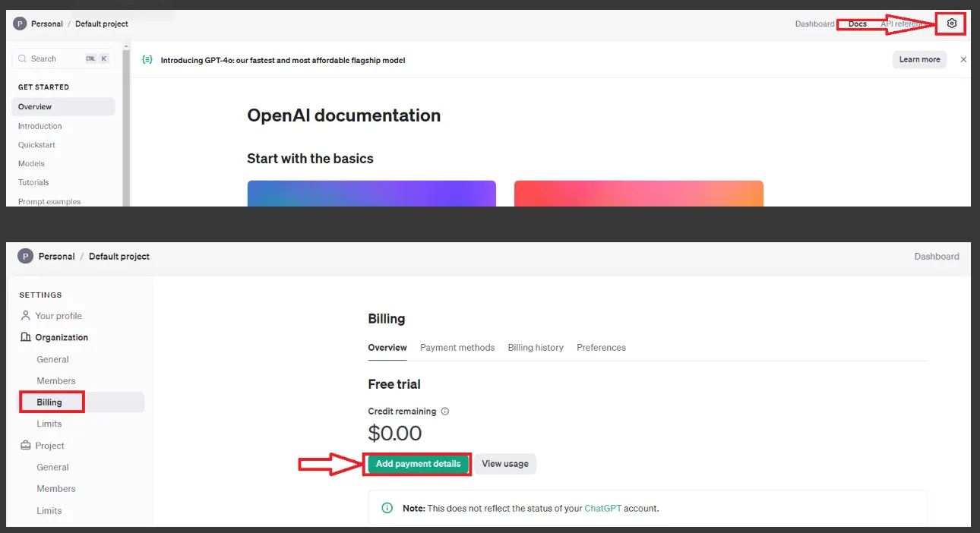Switch to the Overview billing tab
The height and width of the screenshot is (533, 980).
point(387,347)
